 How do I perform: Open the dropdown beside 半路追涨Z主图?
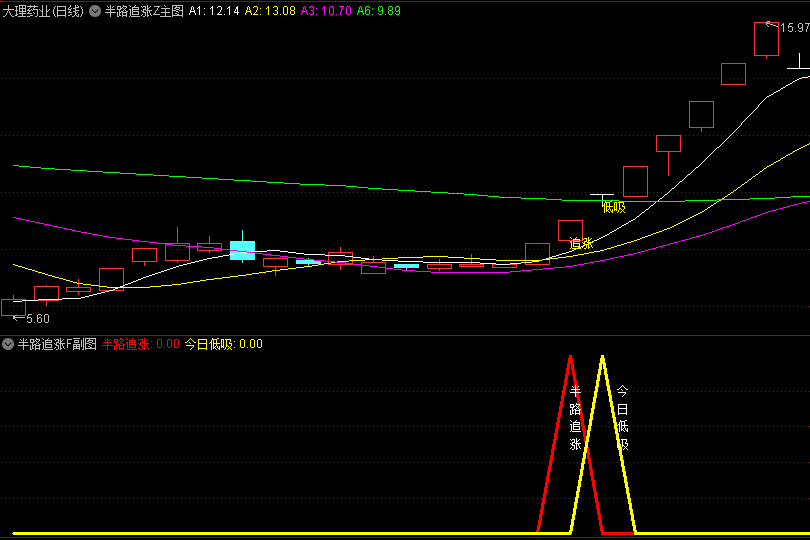(95, 11)
